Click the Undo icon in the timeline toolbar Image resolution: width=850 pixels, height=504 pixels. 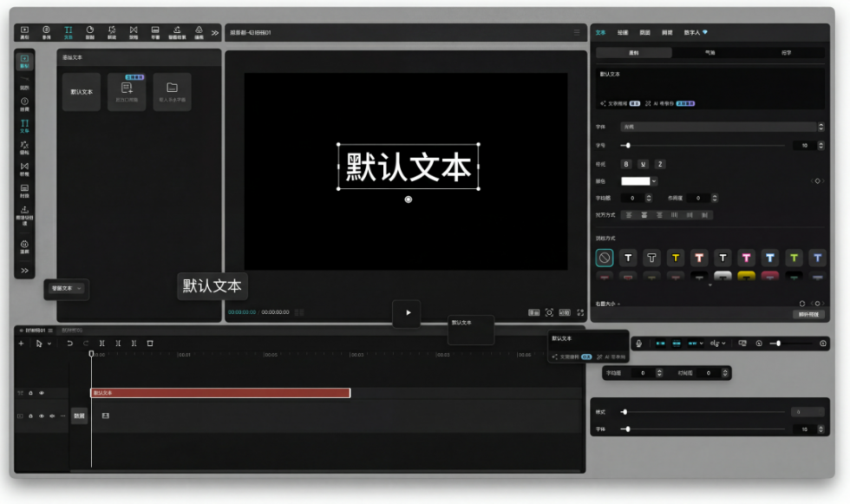tap(69, 344)
